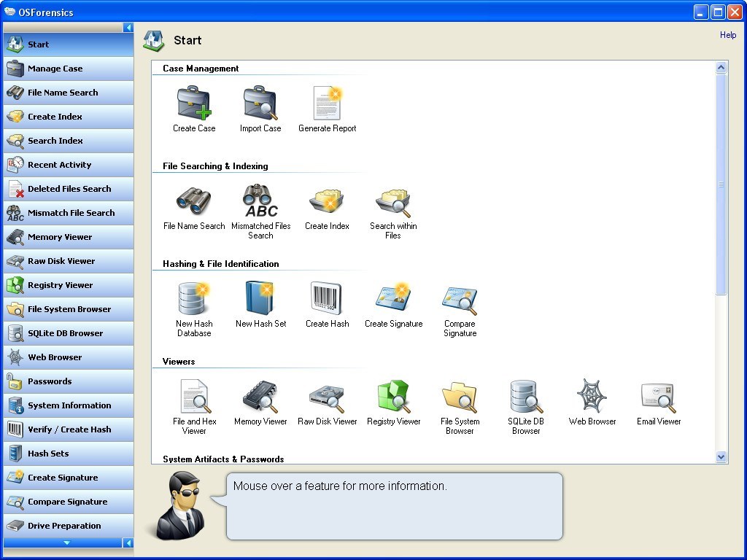Screen dimensions: 747x560
Task: Open SQLite DB Browser from sidebar
Action: [68, 333]
